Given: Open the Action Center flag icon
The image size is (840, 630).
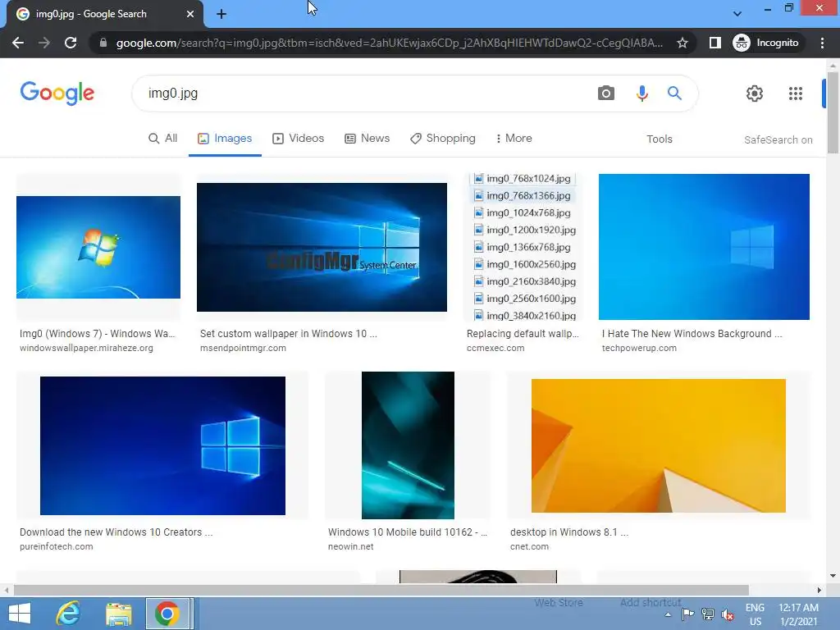Looking at the screenshot, I should pos(688,614).
